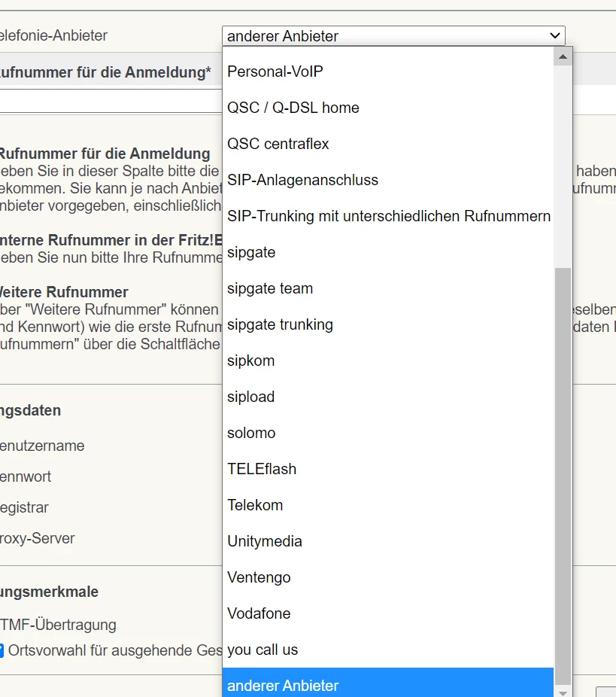Select SIP-Trunking mit unterschiedlichen Rufnummern

click(x=388, y=216)
